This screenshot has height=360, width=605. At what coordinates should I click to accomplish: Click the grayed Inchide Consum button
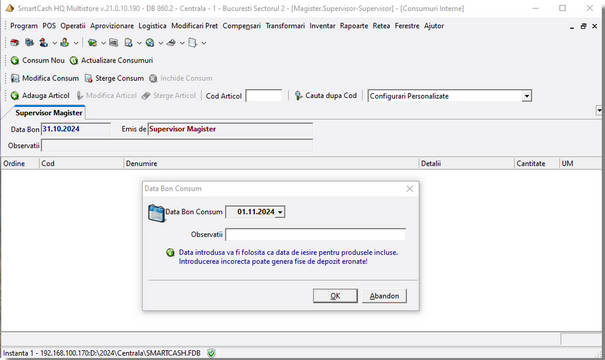(x=181, y=78)
